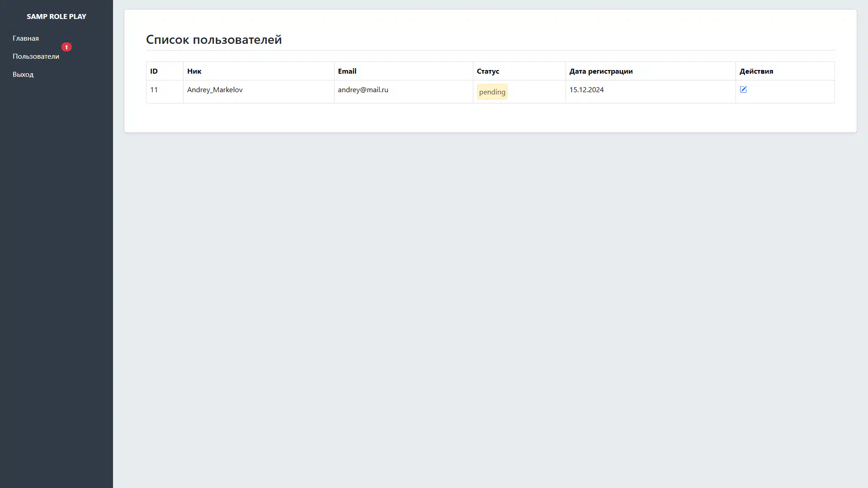Click the red notification badge showing 1

[x=66, y=47]
